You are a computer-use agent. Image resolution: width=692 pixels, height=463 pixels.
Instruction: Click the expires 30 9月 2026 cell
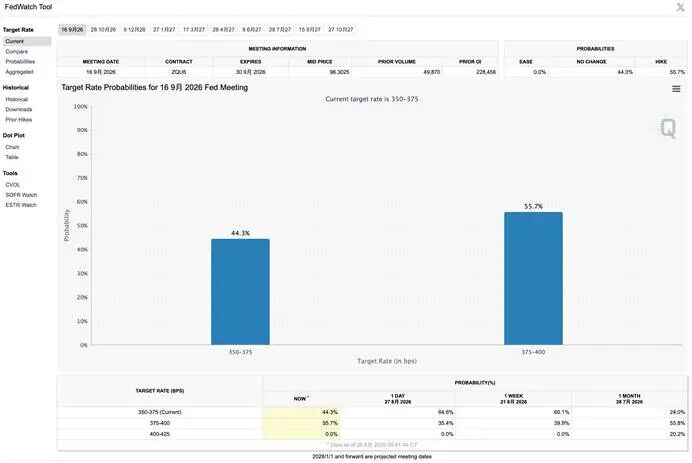(250, 72)
